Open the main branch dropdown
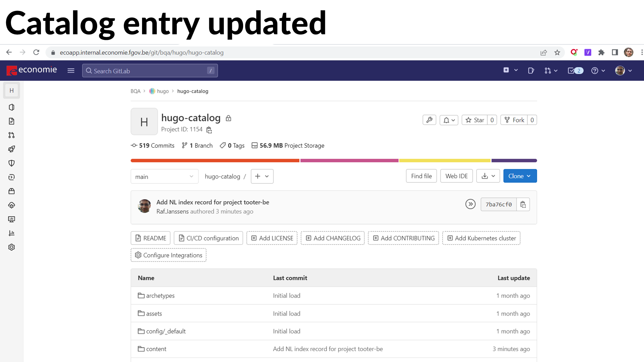644x362 pixels. 164,176
